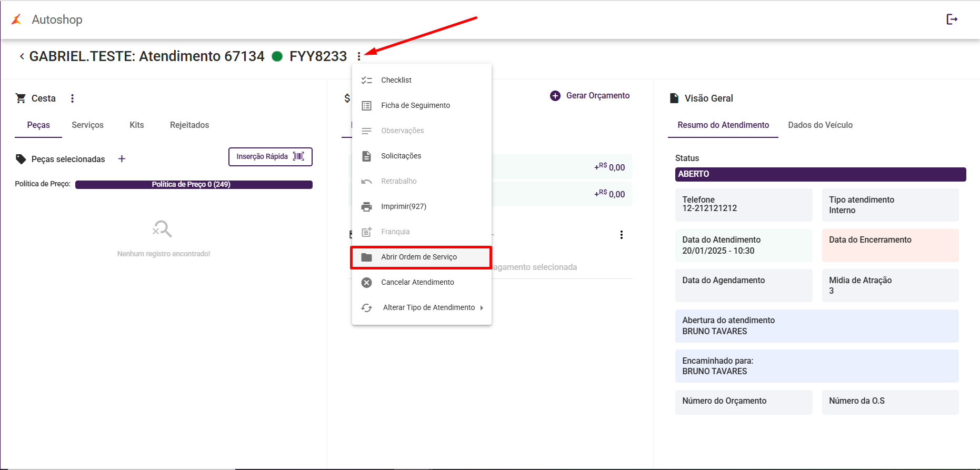980x470 pixels.
Task: Click the Gerar Orçamento plus icon
Action: point(555,96)
